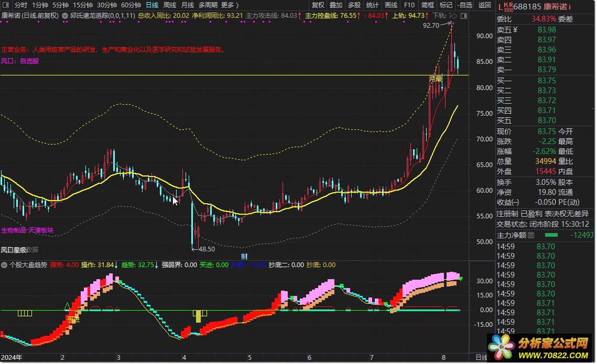Click the 委比 34.83% value
Viewport: 597px width, 364px height.
coord(544,19)
